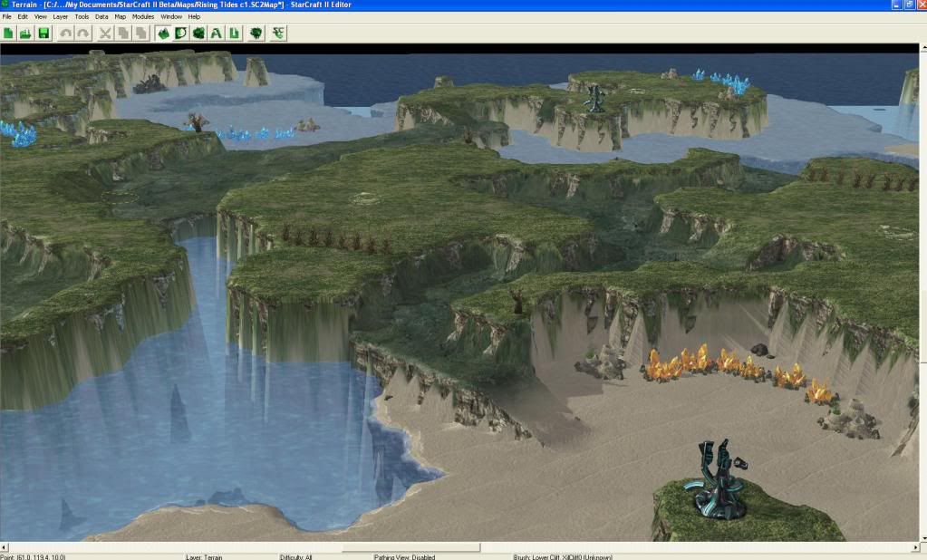Click the horizontal scrollbar right arrow
The height and width of the screenshot is (560, 927).
coord(915,547)
